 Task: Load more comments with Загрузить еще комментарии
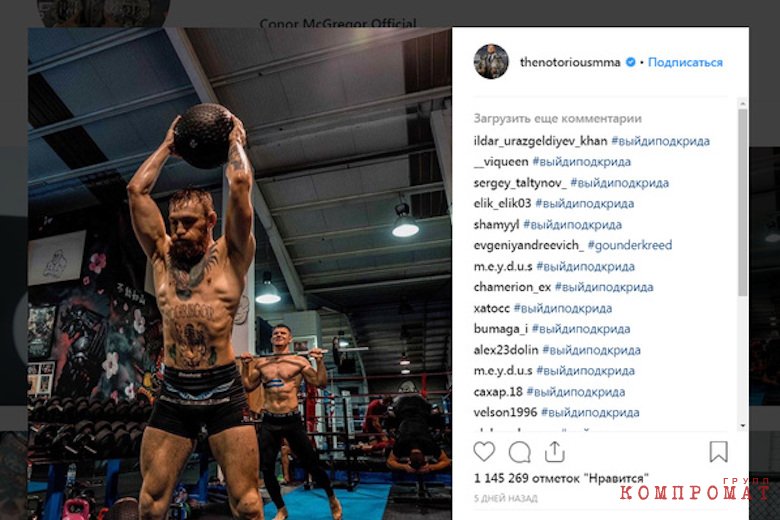[x=557, y=118]
